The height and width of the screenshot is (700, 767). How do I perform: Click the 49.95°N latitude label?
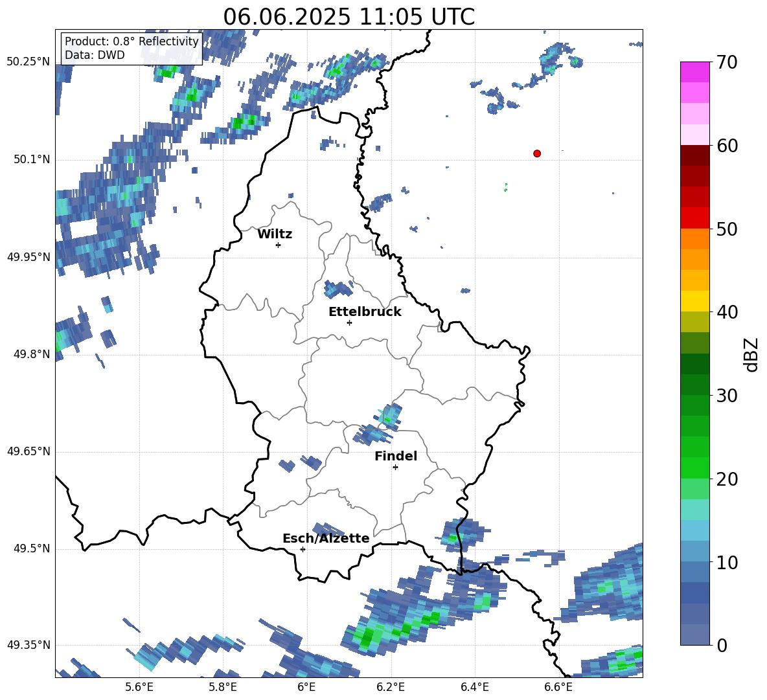[29, 256]
